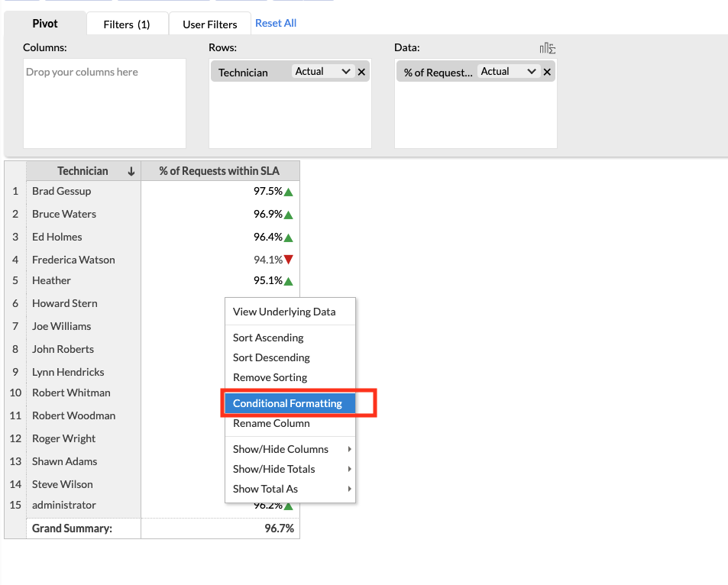Open the Actual dropdown on the Technician row field
Image resolution: width=728 pixels, height=585 pixels.
coord(322,71)
